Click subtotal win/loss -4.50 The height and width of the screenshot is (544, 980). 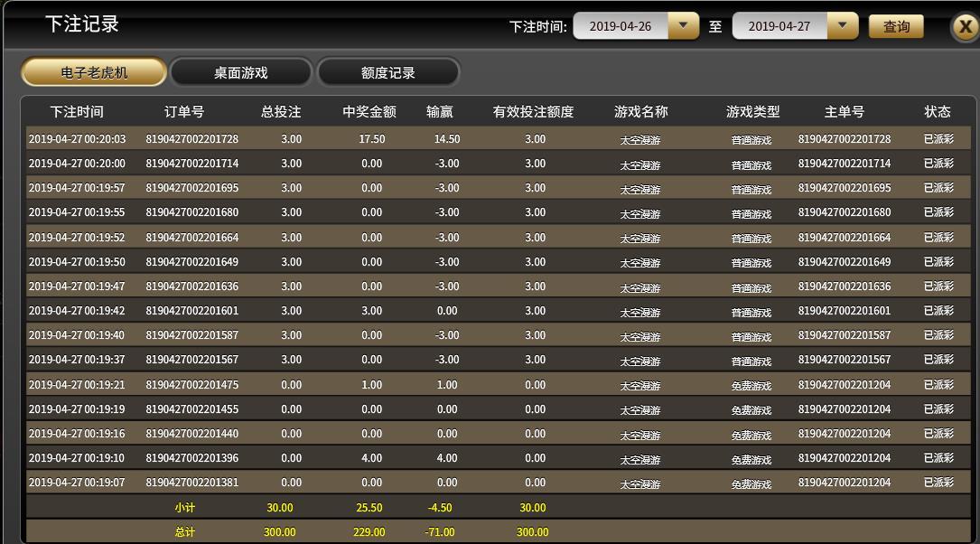439,508
